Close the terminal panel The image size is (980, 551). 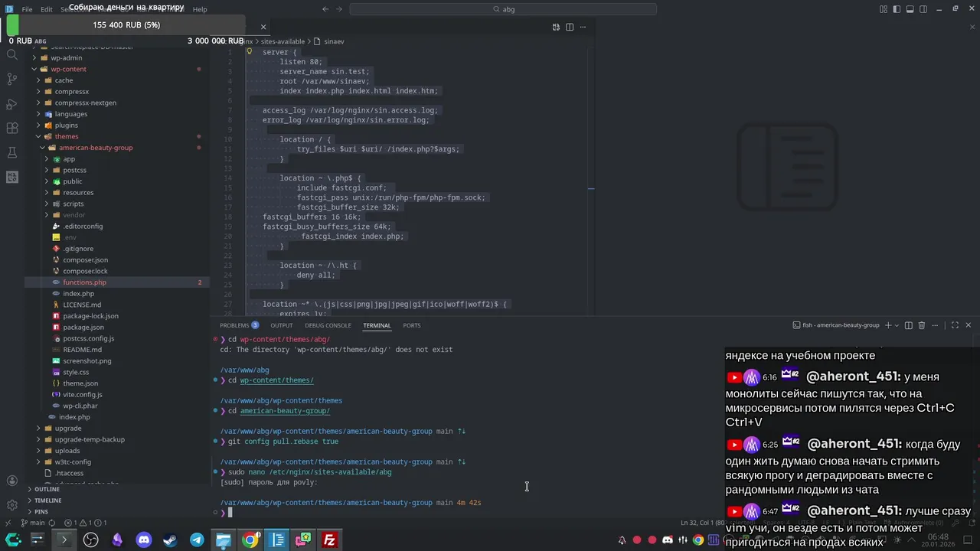point(968,325)
